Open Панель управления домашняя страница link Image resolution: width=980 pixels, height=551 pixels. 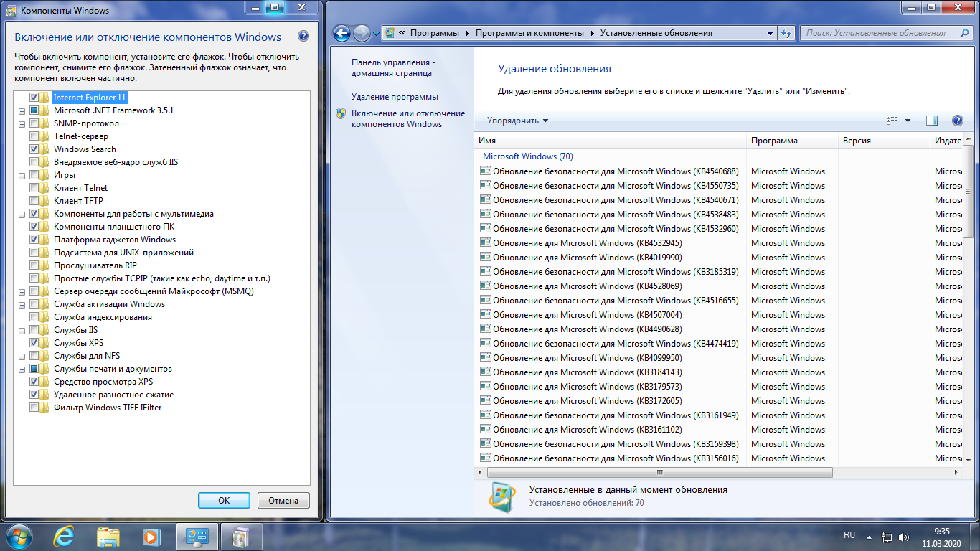pos(392,67)
